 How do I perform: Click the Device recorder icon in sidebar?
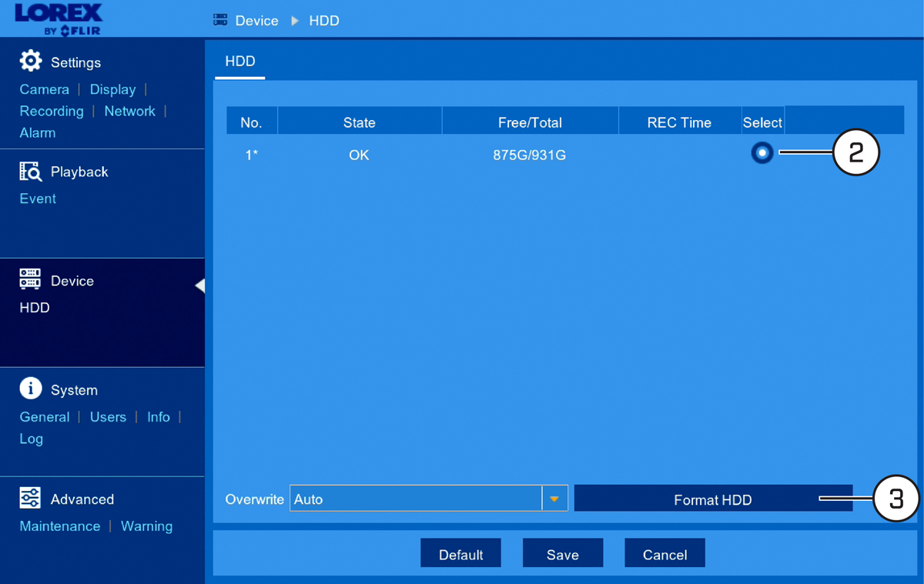click(30, 280)
